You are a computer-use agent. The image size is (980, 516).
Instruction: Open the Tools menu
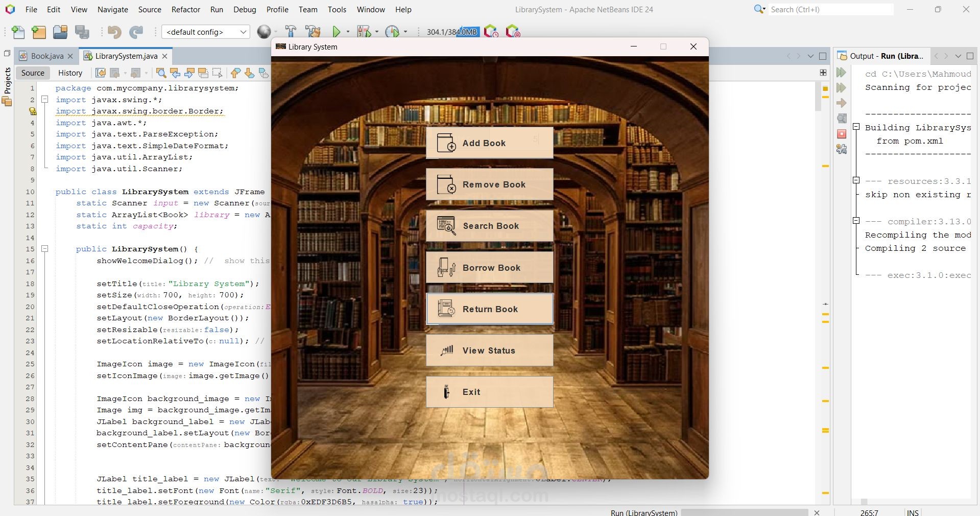[337, 9]
